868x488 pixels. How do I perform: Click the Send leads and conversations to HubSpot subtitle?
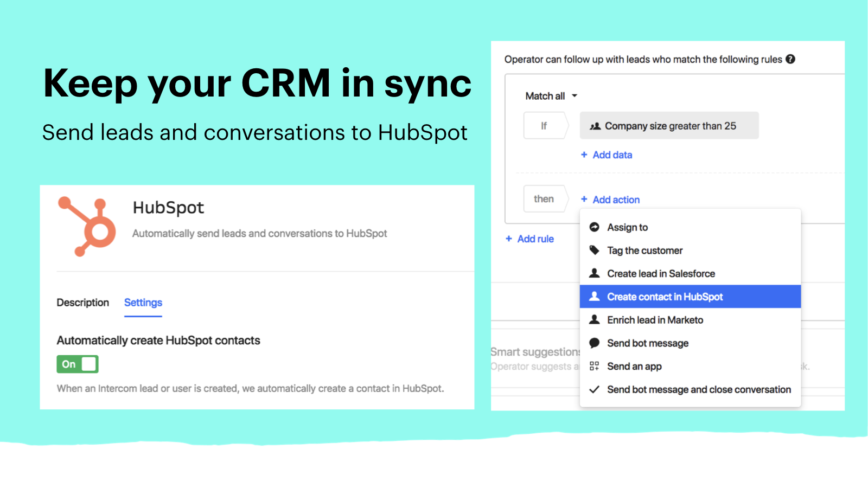(x=255, y=132)
